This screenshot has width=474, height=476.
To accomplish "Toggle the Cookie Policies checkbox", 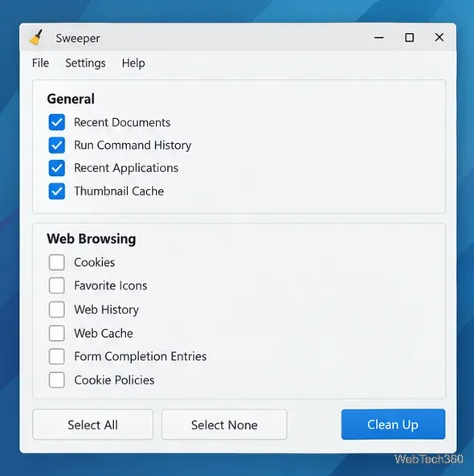I will point(57,380).
